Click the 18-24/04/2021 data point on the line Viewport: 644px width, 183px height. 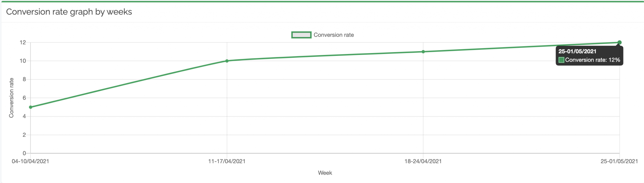coord(423,52)
